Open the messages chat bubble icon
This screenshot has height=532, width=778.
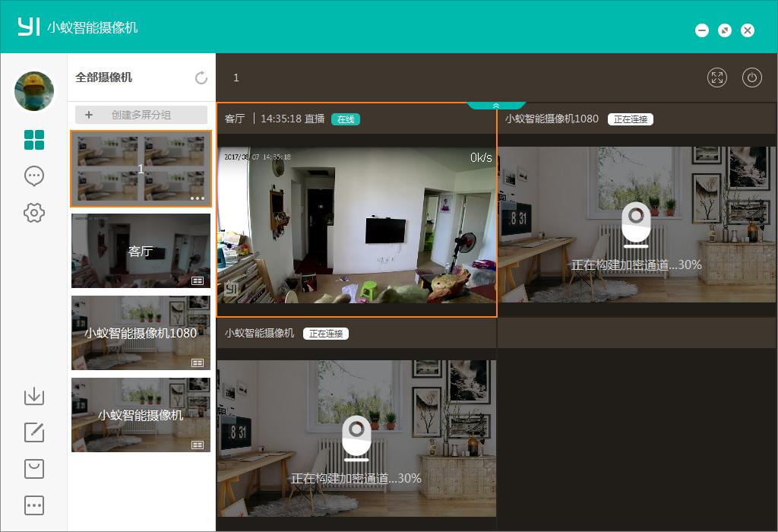34,176
